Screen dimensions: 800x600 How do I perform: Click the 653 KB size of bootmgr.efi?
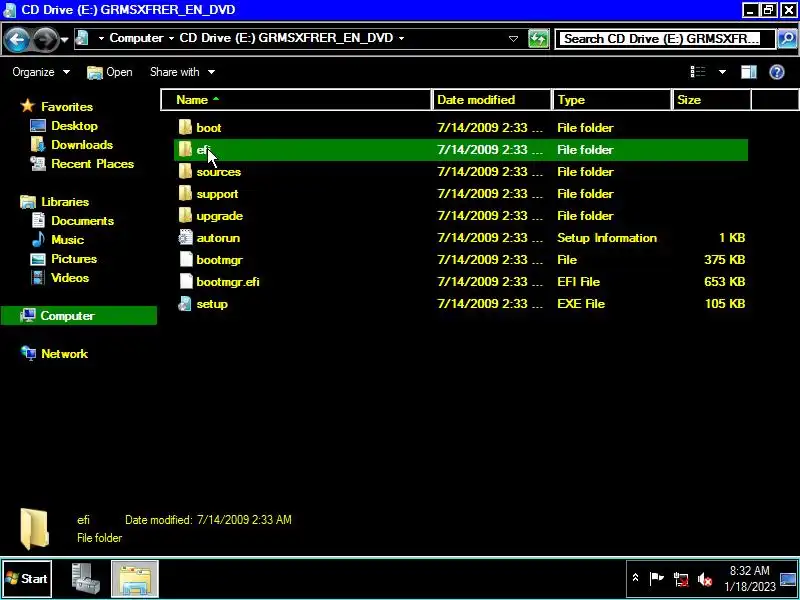[x=724, y=282]
